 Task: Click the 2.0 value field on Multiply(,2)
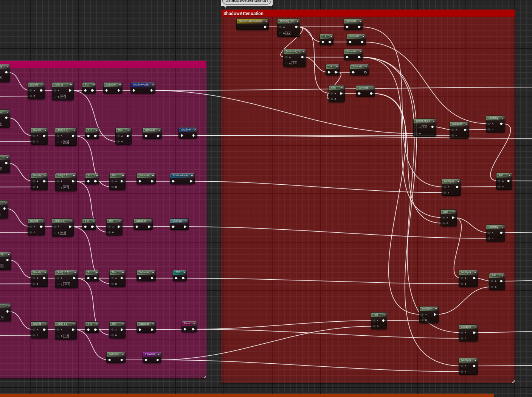[288, 33]
